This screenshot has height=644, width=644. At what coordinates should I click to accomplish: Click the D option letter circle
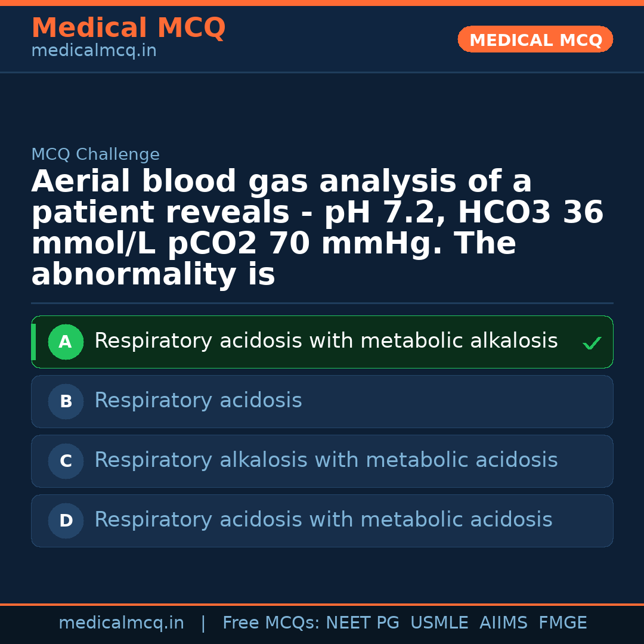[x=66, y=521]
